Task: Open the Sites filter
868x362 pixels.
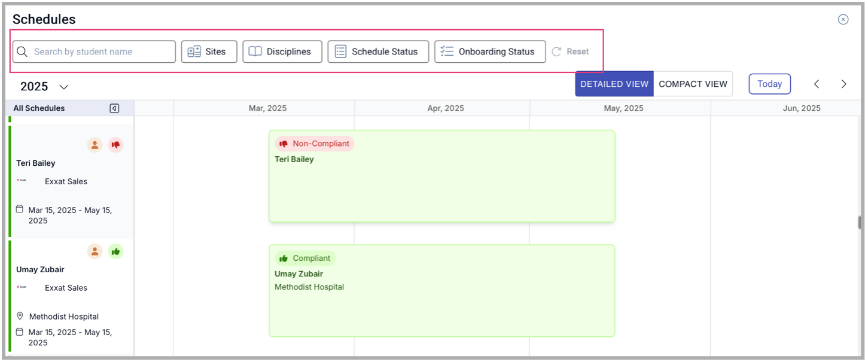Action: [x=209, y=51]
